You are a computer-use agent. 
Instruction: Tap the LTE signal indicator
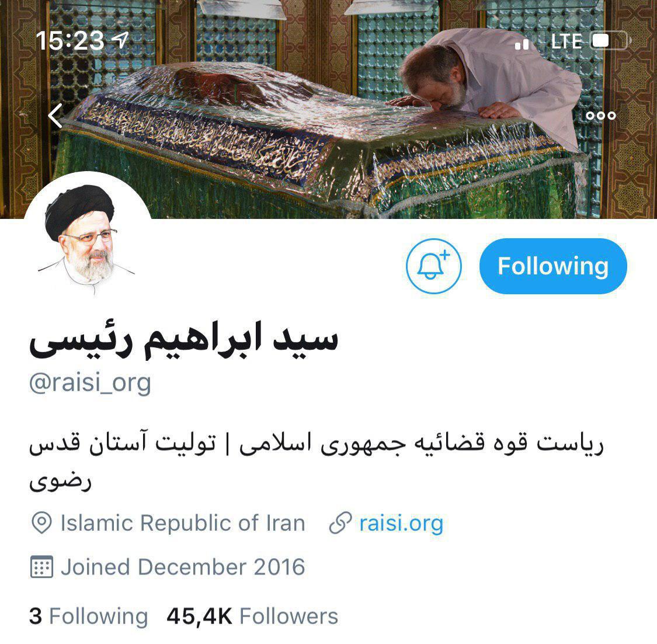coord(566,41)
